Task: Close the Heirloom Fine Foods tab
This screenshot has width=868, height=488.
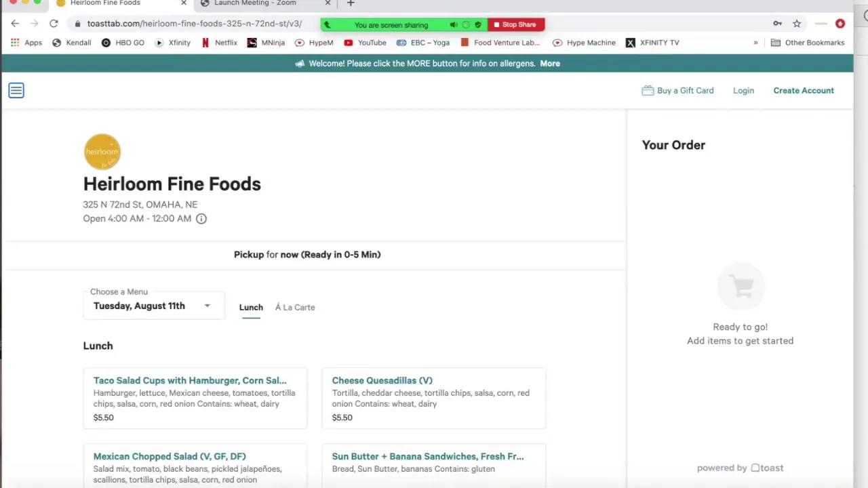Action: coord(183,3)
